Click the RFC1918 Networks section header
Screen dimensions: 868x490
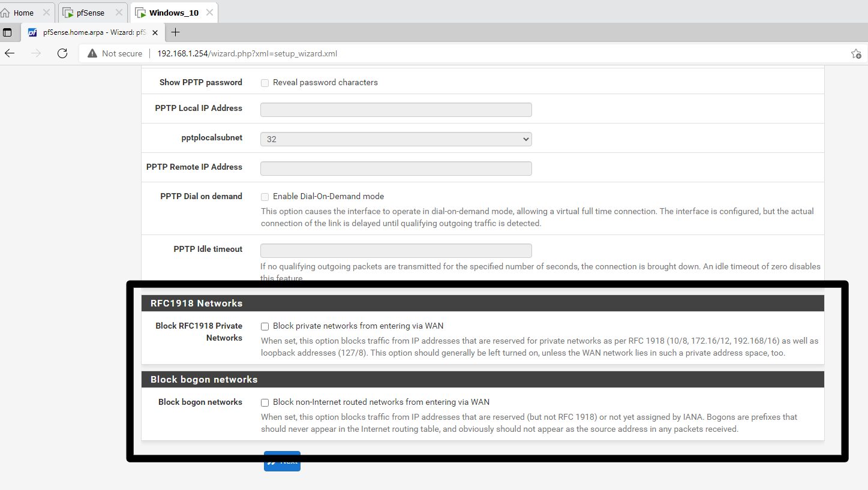pos(483,303)
